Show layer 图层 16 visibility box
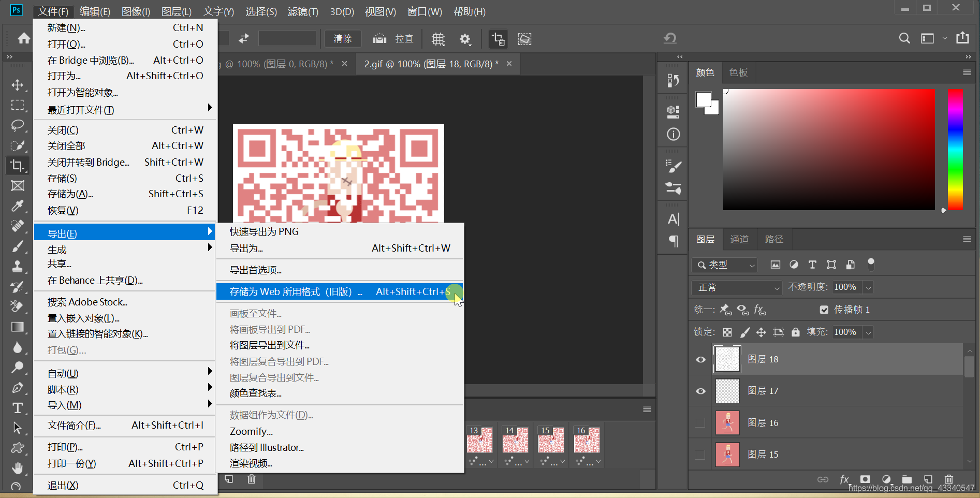Image resolution: width=980 pixels, height=498 pixels. click(x=700, y=423)
